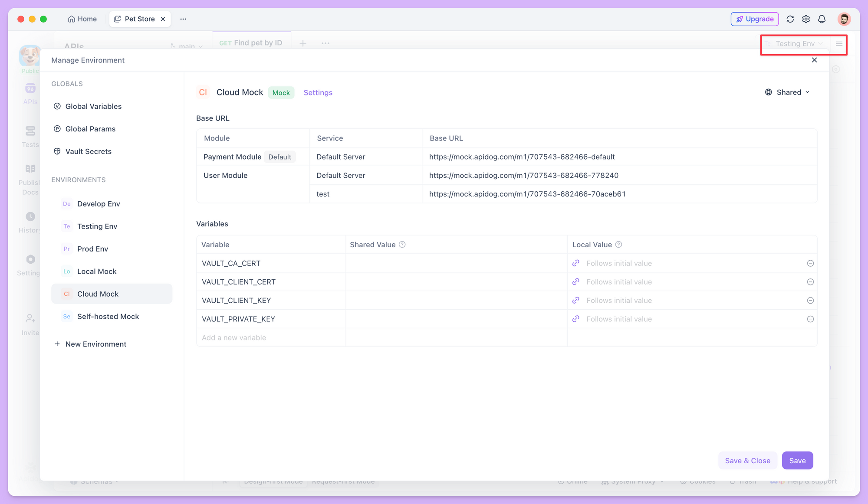Open the hamburger menu beside Testing Env

pyautogui.click(x=839, y=44)
